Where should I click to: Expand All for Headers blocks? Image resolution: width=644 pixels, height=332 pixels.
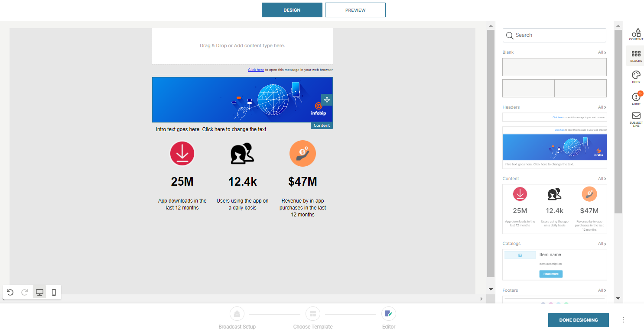[602, 107]
